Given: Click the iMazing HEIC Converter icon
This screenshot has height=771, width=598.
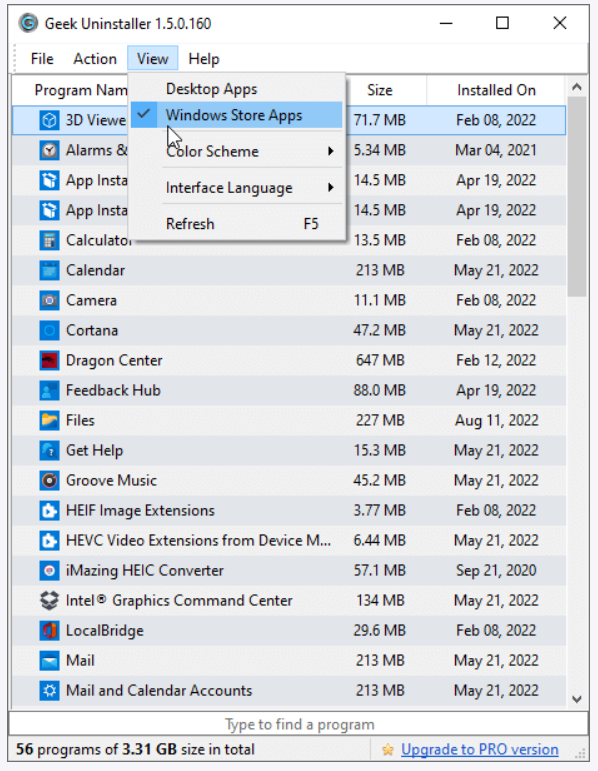Looking at the screenshot, I should (x=49, y=570).
